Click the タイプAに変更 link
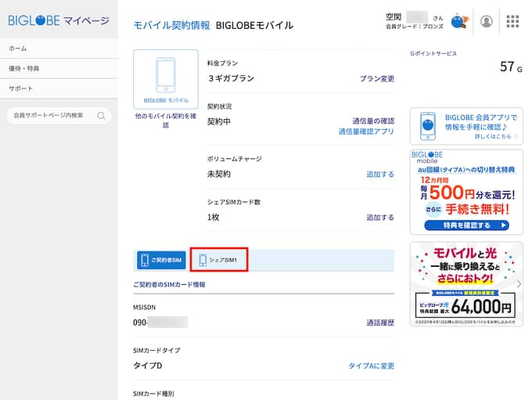 point(372,366)
